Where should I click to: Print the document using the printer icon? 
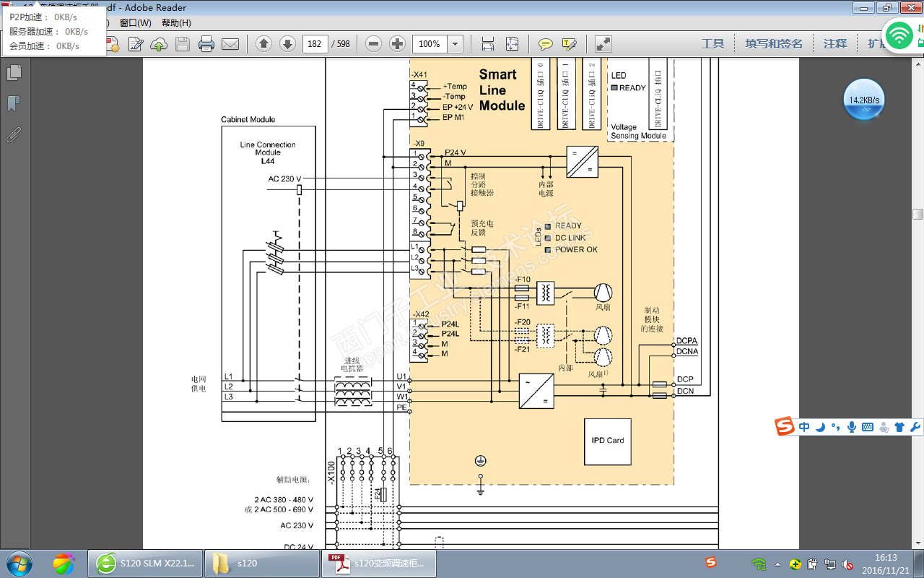[x=206, y=44]
